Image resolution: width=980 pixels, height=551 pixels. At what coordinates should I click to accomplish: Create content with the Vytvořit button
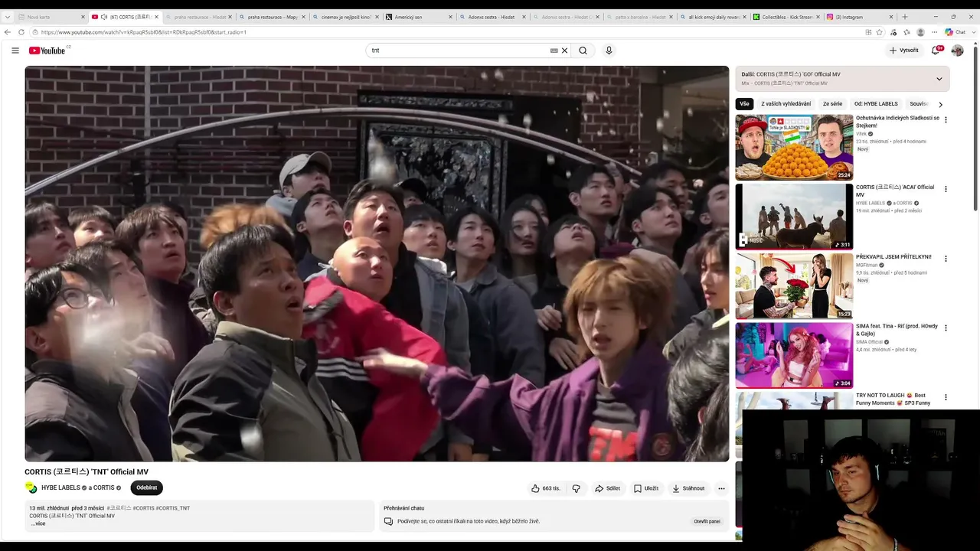pyautogui.click(x=903, y=51)
